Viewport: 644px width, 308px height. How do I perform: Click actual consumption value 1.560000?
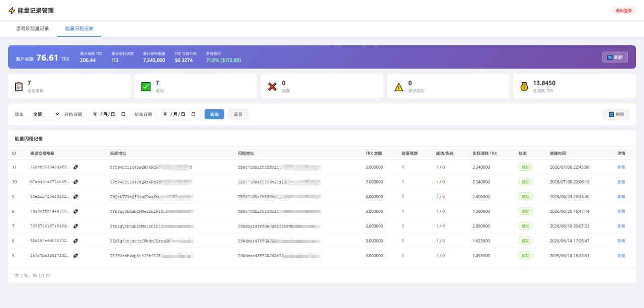coord(481,211)
